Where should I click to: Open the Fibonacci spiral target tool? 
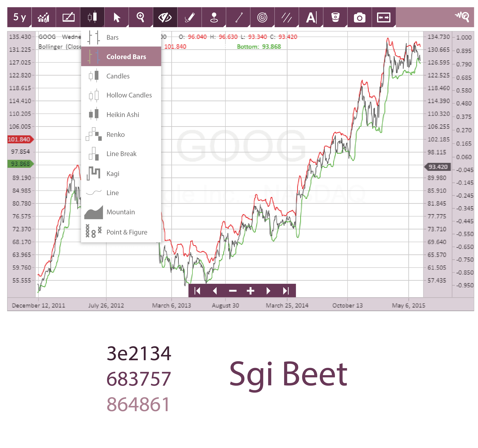(262, 17)
